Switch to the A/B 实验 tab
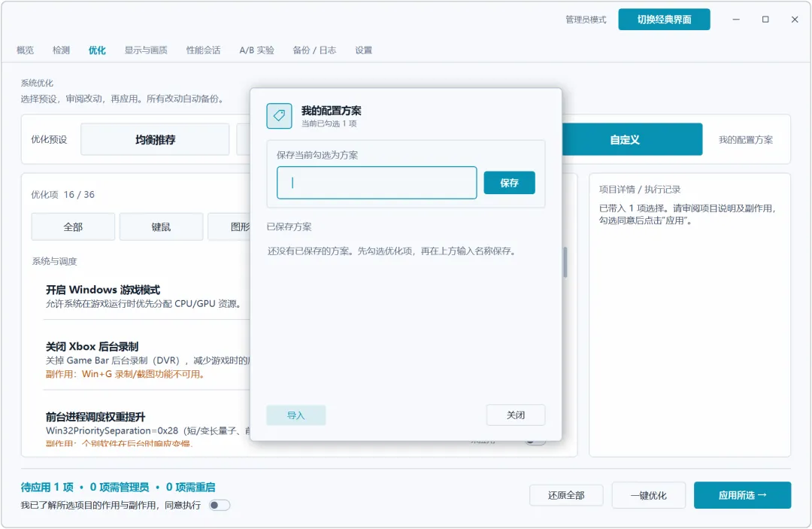Viewport: 812px width, 529px height. 257,50
